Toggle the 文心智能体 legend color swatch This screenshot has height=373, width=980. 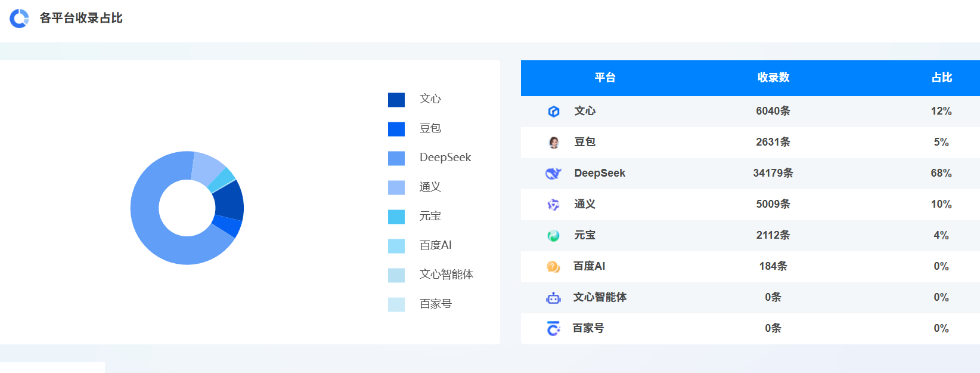tap(396, 275)
